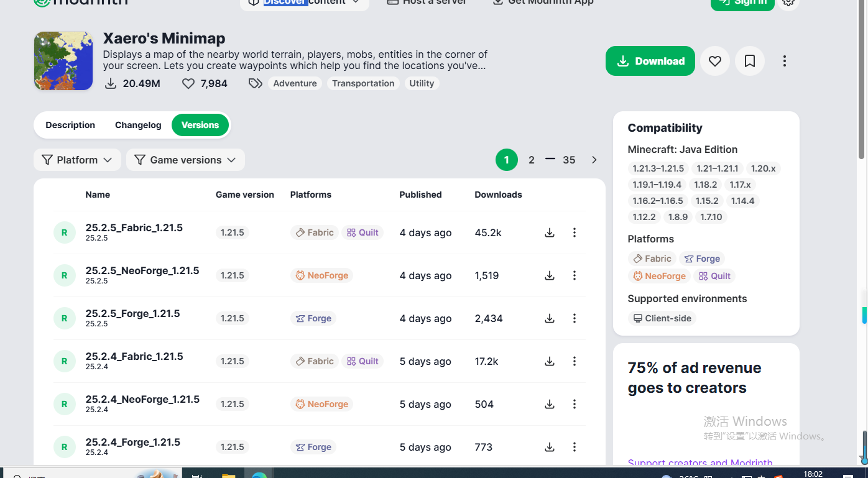Click the release badge on 25.2.4_Forge_1.21.5
The image size is (868, 478).
pyautogui.click(x=64, y=447)
